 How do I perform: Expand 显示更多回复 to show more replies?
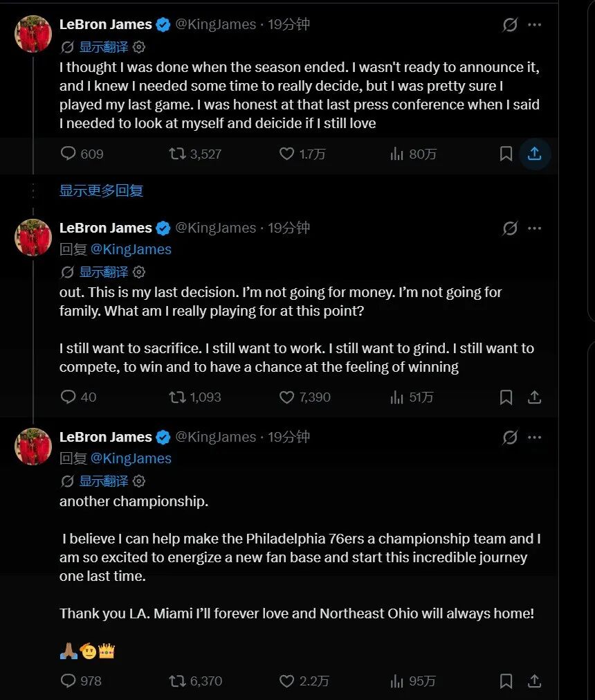[x=101, y=190]
